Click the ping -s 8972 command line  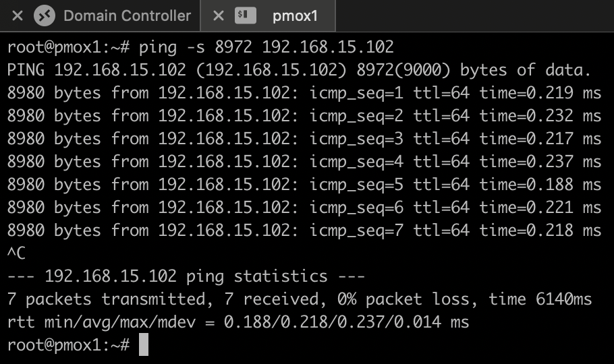(200, 47)
